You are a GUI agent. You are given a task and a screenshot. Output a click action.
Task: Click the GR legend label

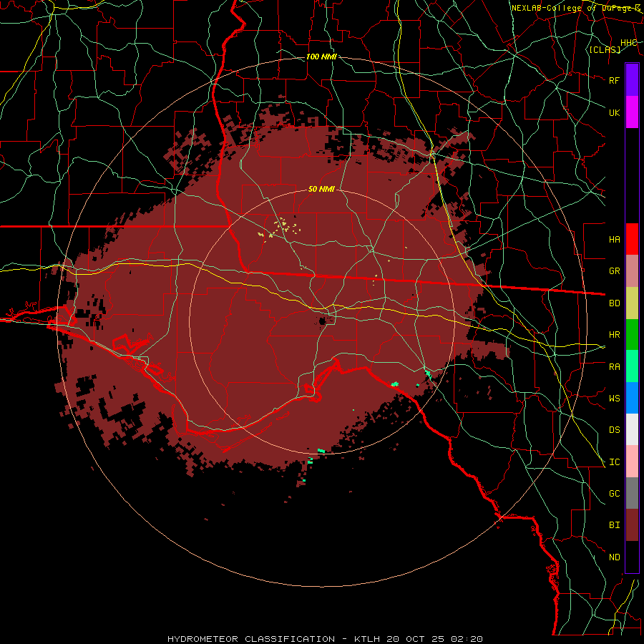pyautogui.click(x=615, y=271)
